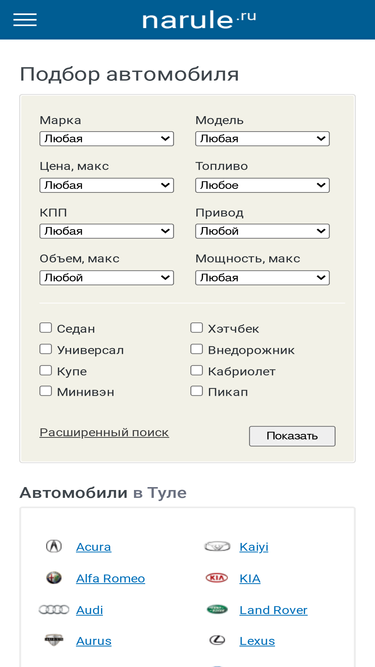Open the Марка dropdown

click(x=107, y=139)
